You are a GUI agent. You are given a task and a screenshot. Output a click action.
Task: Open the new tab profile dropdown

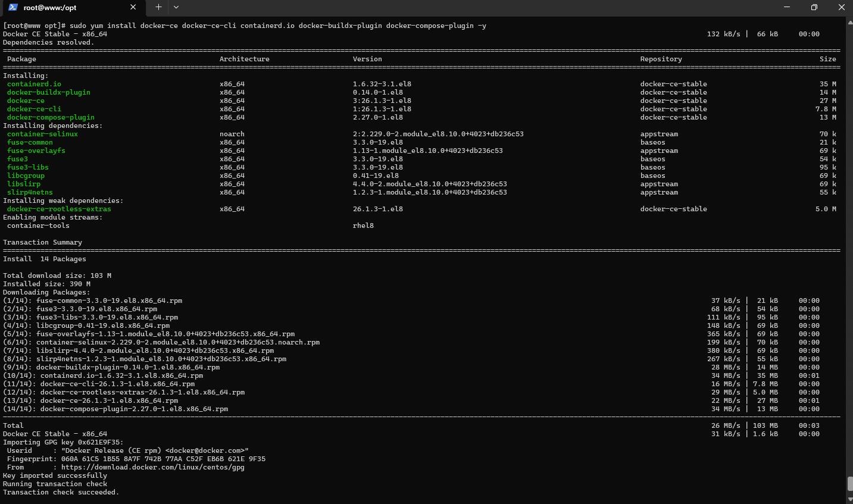click(x=176, y=7)
